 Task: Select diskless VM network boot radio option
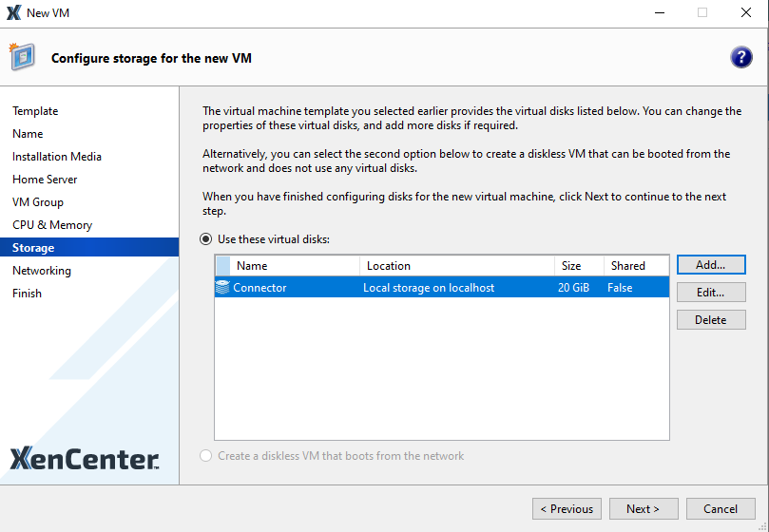click(206, 456)
